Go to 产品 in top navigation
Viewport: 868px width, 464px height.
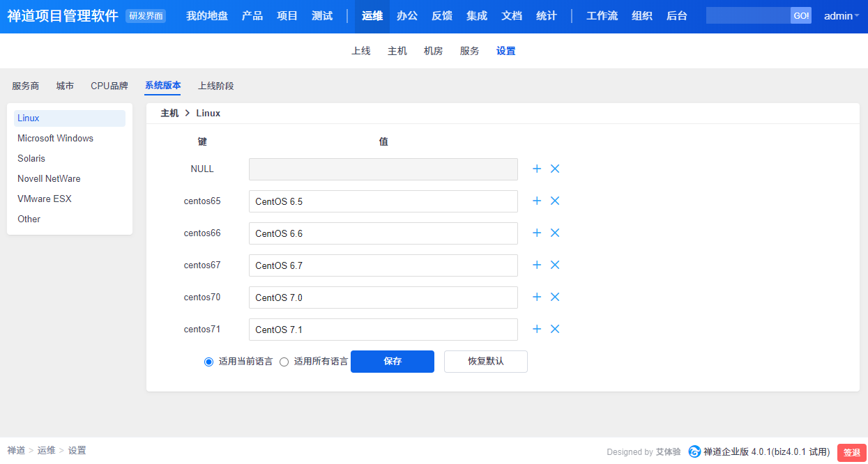pyautogui.click(x=252, y=16)
